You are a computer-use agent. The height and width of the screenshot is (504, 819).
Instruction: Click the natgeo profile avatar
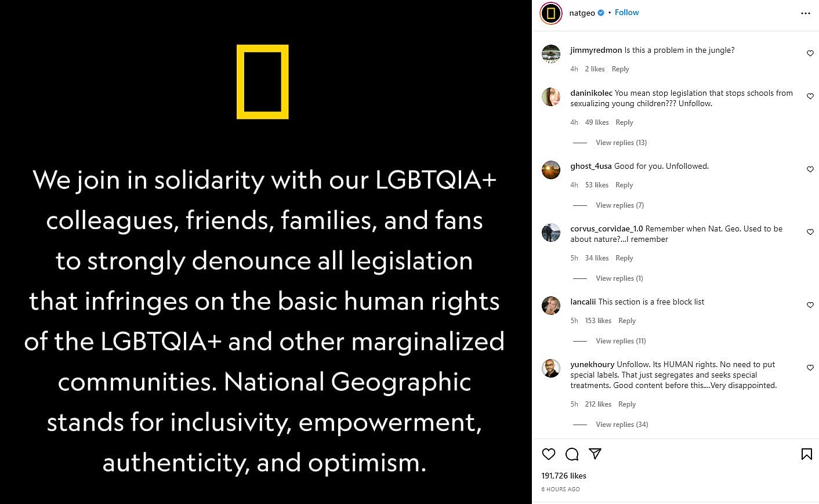pyautogui.click(x=551, y=13)
